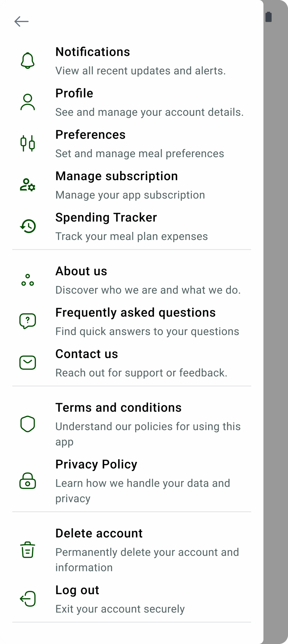Click the About us three-dots icon
Image resolution: width=288 pixels, height=644 pixels.
click(27, 280)
